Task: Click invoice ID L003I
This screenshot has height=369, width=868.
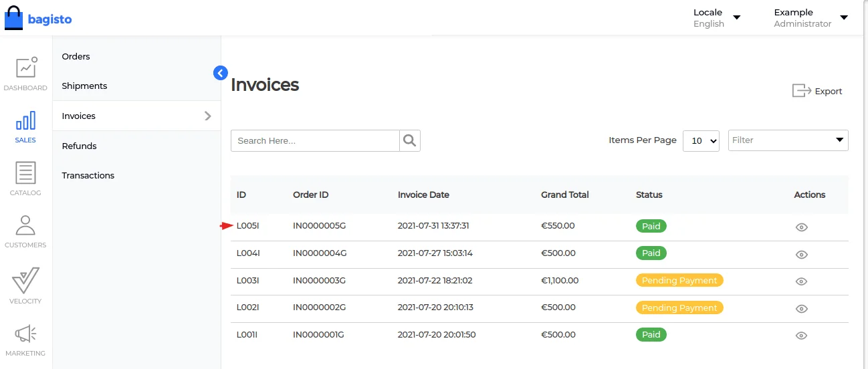Action: [247, 280]
